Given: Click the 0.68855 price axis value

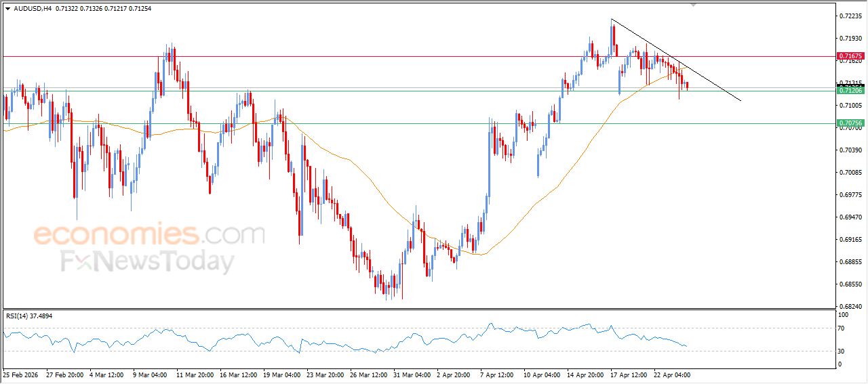Looking at the screenshot, I should 850,261.
